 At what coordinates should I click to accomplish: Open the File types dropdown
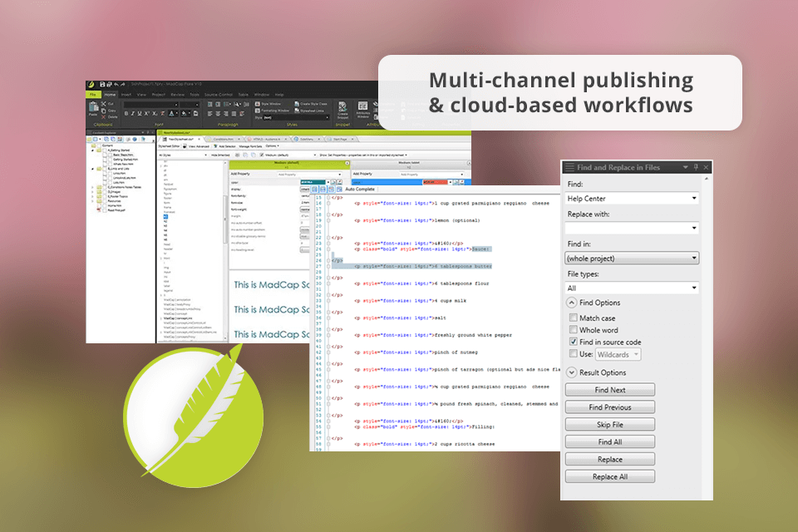click(x=694, y=288)
